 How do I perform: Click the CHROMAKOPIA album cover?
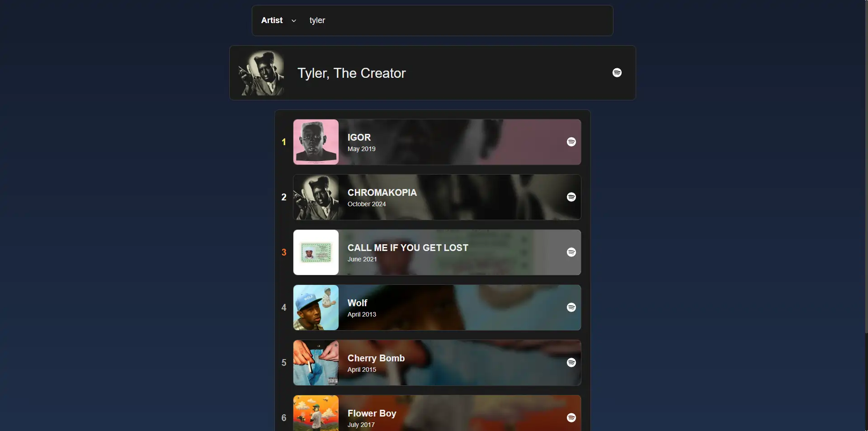tap(316, 197)
